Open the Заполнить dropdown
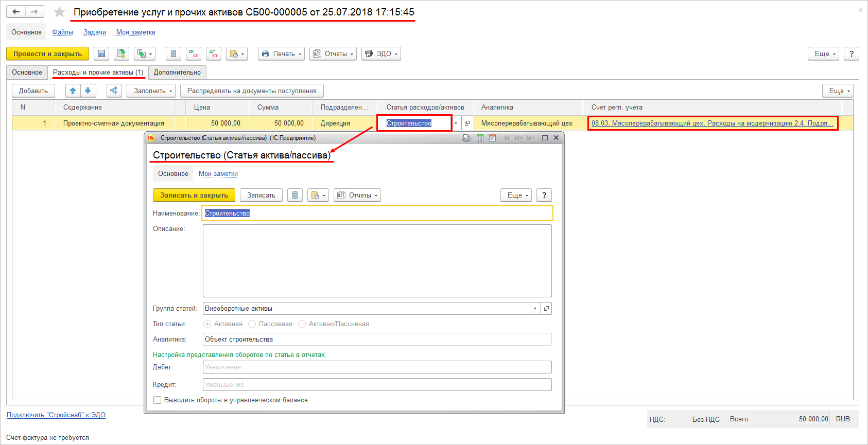This screenshot has width=868, height=445. pos(151,91)
